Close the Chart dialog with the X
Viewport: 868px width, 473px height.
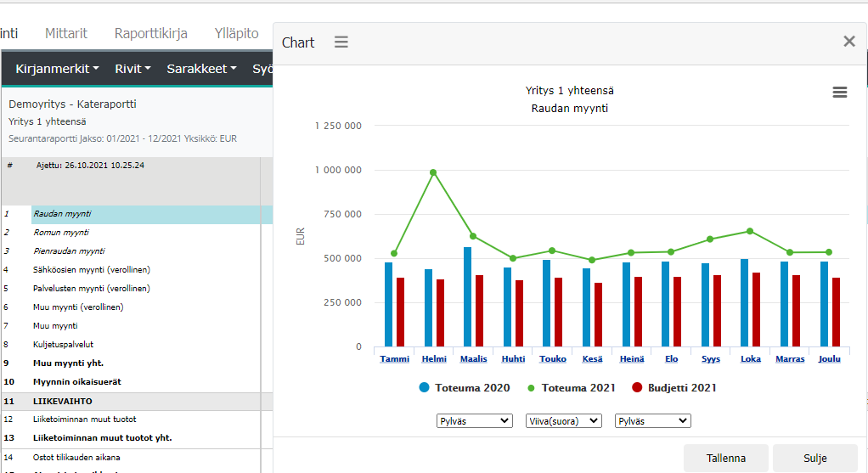848,41
